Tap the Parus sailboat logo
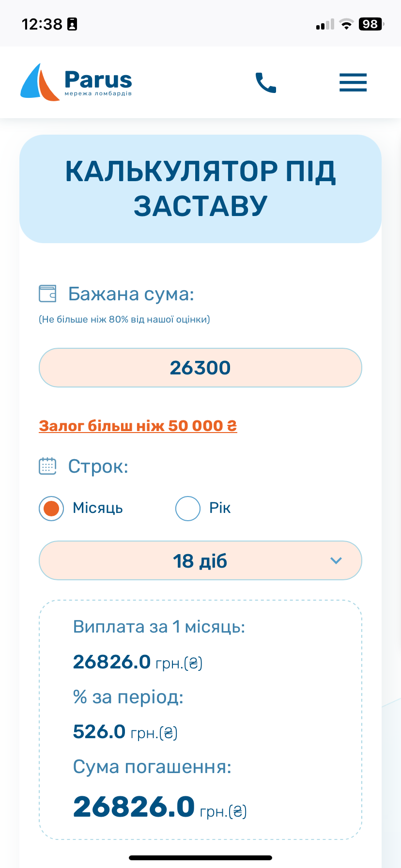This screenshot has width=401, height=868. pos(40,82)
